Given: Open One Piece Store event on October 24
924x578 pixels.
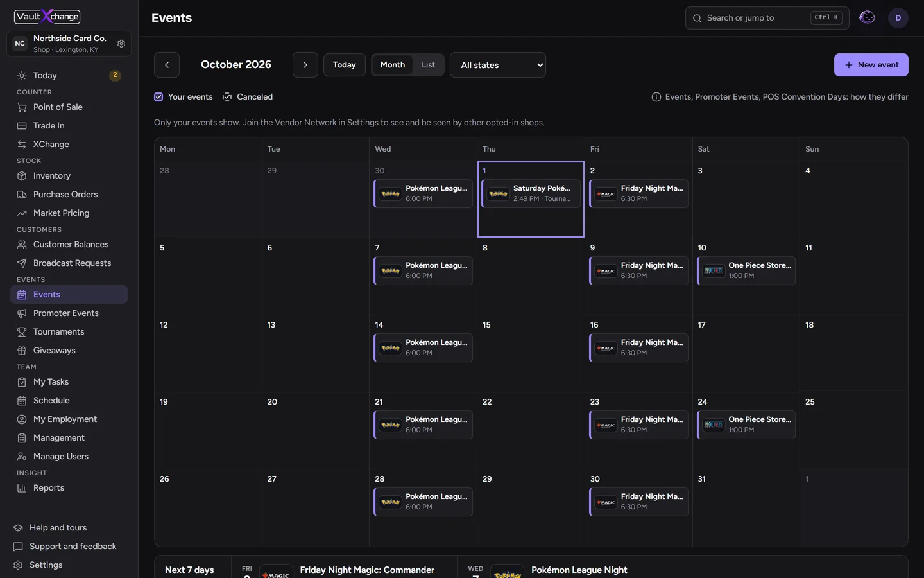Looking at the screenshot, I should click(746, 425).
